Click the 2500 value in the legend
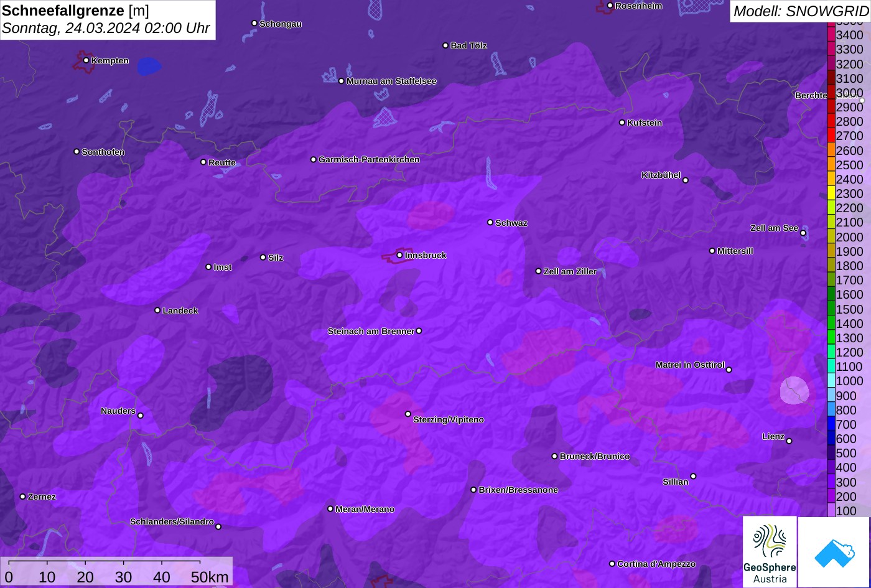Viewport: 871px width, 588px height. 850,165
